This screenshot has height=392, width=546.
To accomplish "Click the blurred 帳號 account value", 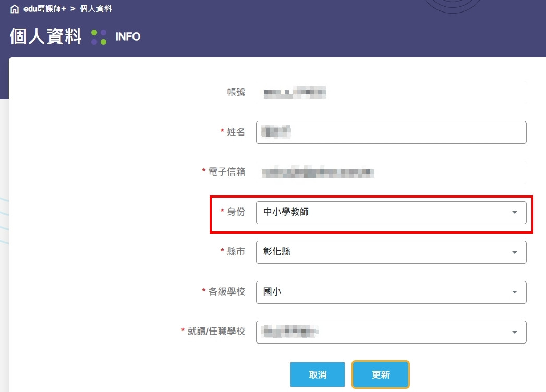I will [295, 93].
